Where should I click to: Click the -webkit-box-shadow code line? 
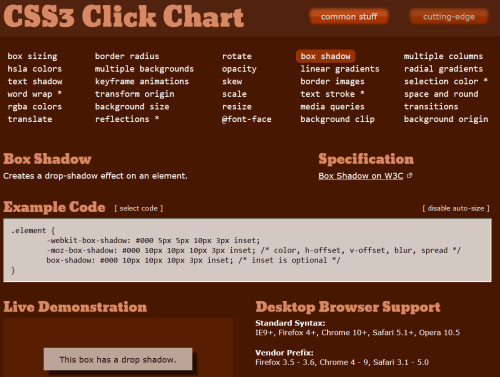[x=153, y=240]
